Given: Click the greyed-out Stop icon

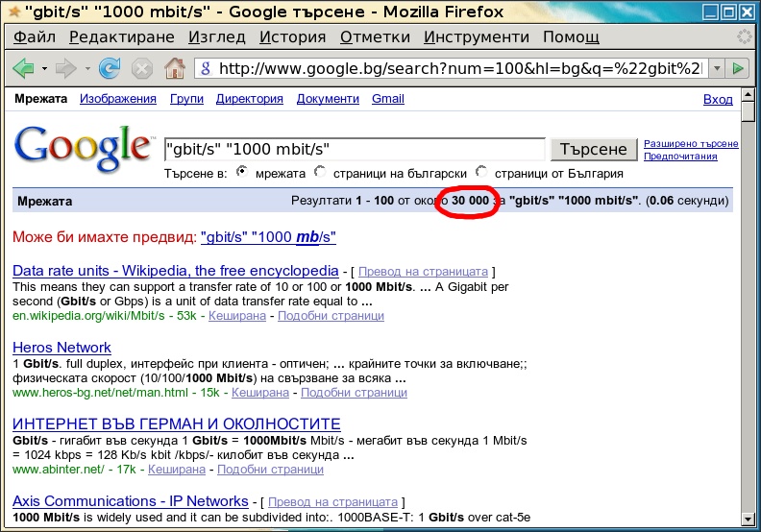Looking at the screenshot, I should (x=141, y=68).
